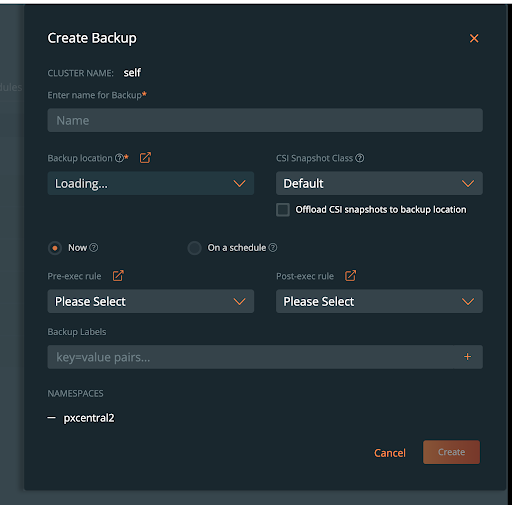Close the Create Backup dialog

(x=474, y=38)
